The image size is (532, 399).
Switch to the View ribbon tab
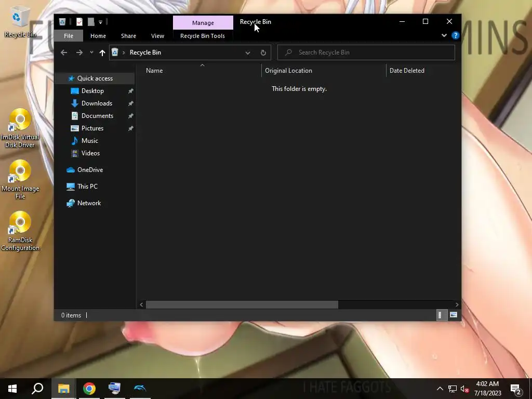point(157,36)
